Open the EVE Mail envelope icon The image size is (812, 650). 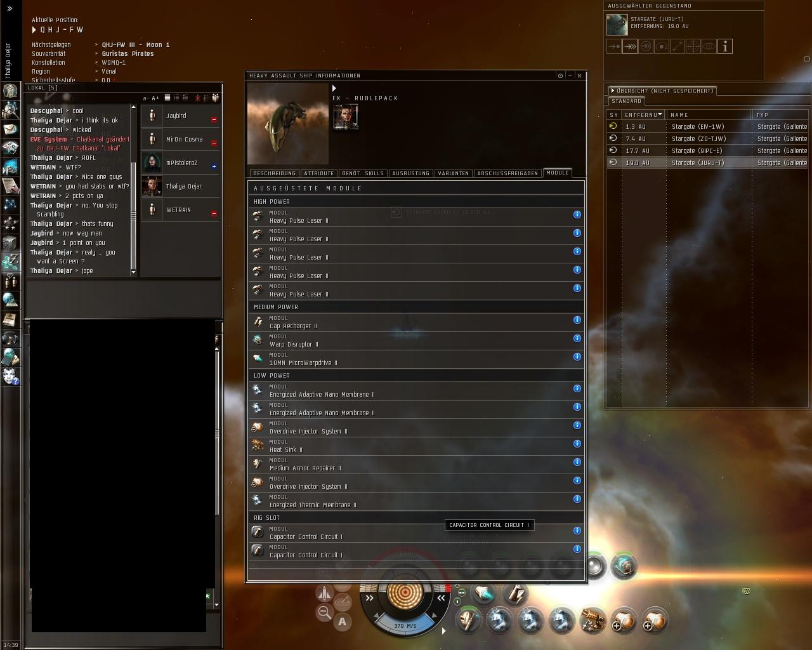pos(10,129)
